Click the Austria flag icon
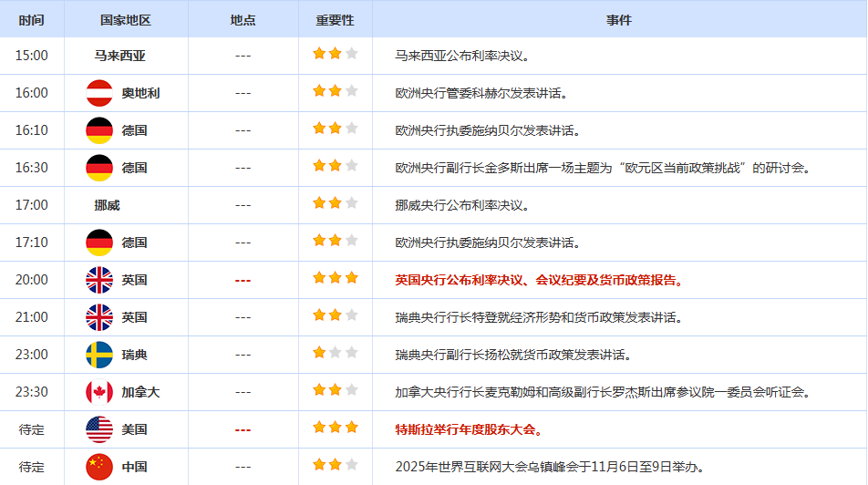Viewport: 868px width, 485px height. (98, 93)
